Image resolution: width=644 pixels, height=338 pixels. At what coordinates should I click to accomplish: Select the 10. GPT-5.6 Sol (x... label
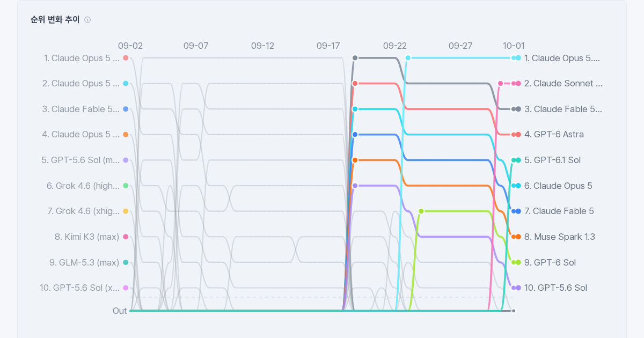coord(80,288)
